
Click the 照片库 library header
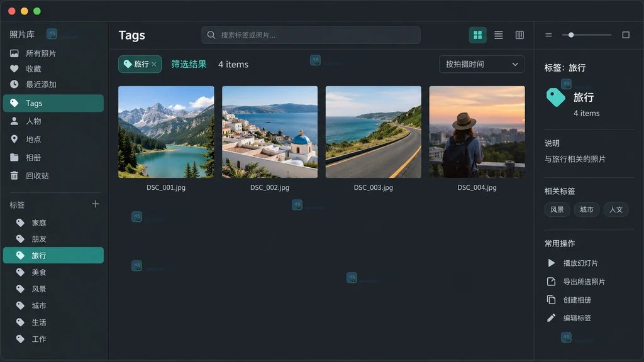(x=22, y=35)
